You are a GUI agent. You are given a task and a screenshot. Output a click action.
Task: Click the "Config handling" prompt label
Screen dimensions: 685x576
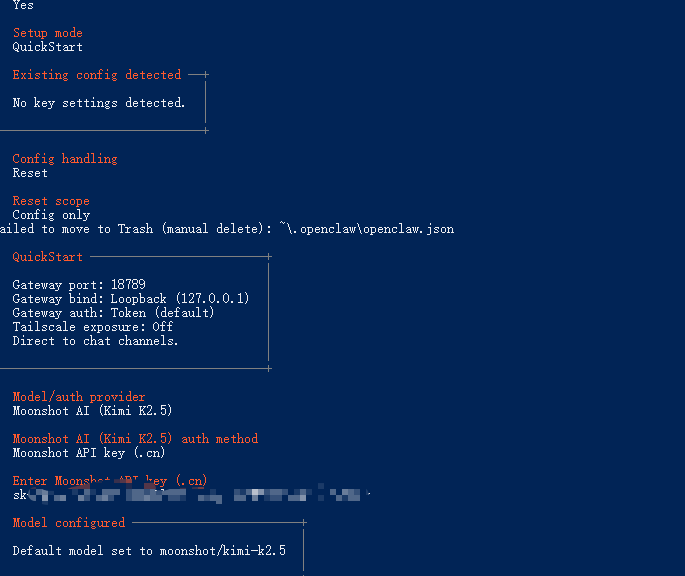(64, 159)
